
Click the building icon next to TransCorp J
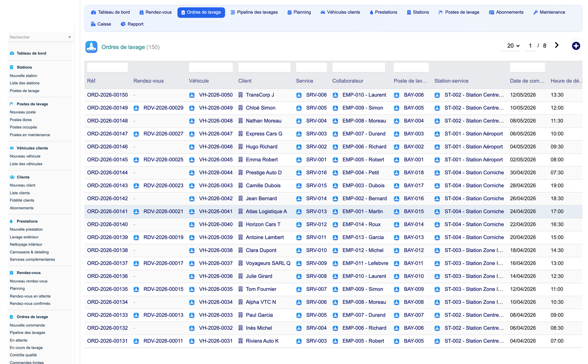click(x=241, y=95)
